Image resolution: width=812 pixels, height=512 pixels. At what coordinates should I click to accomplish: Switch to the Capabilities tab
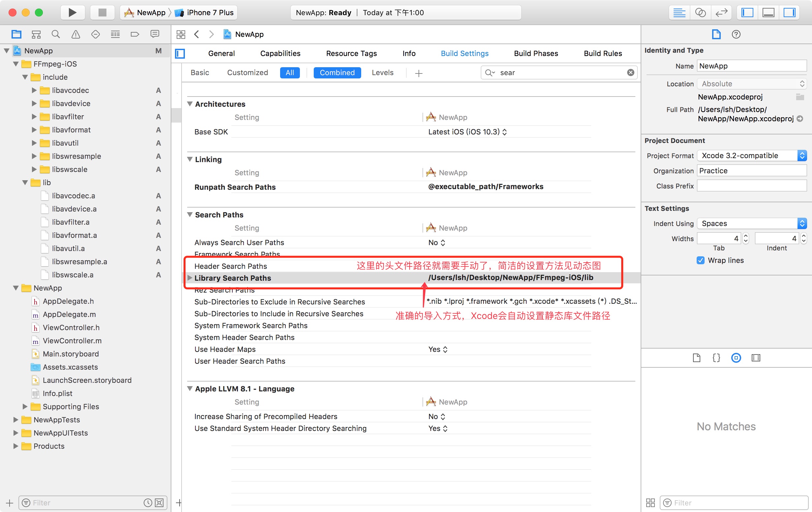(x=280, y=53)
